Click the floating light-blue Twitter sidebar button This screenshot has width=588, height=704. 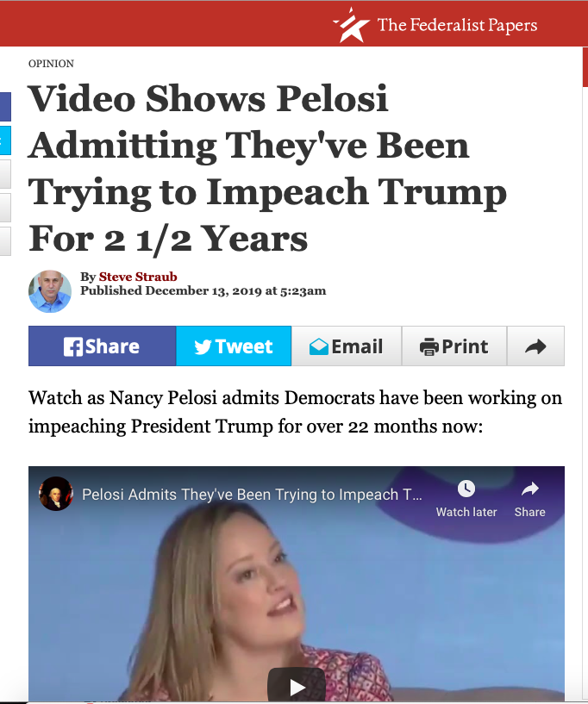5,140
